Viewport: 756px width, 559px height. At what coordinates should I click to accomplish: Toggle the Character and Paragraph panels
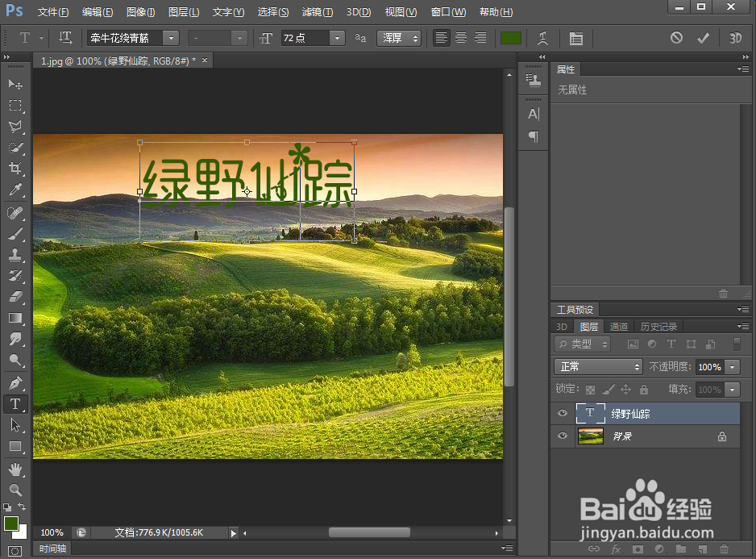[575, 38]
